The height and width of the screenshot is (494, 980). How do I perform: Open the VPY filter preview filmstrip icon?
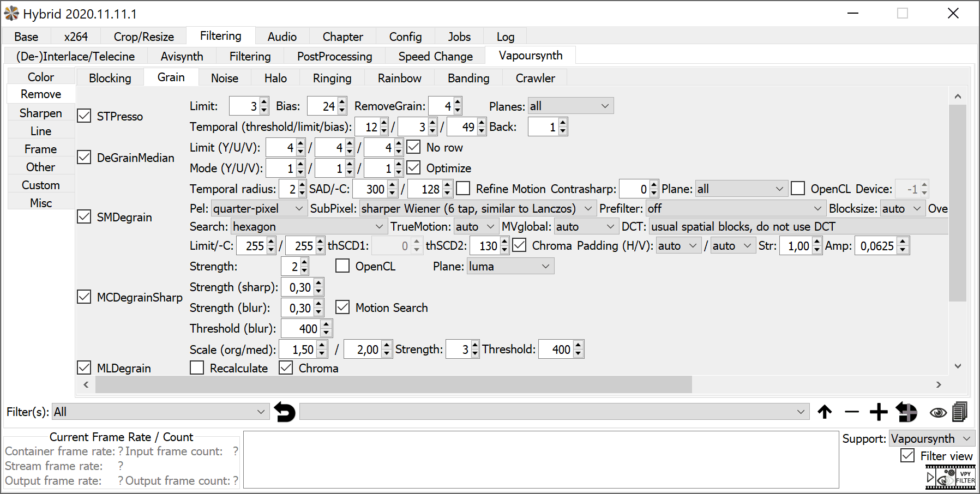point(951,478)
